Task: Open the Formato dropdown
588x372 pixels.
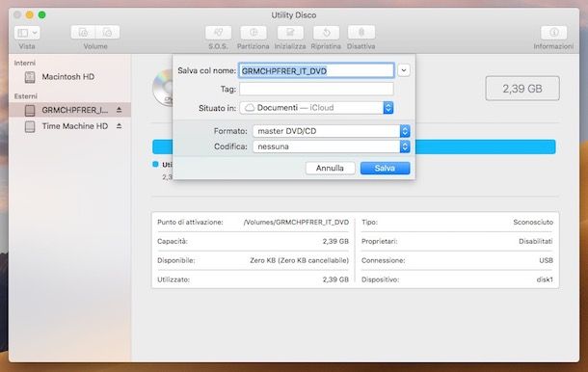Action: pos(332,131)
